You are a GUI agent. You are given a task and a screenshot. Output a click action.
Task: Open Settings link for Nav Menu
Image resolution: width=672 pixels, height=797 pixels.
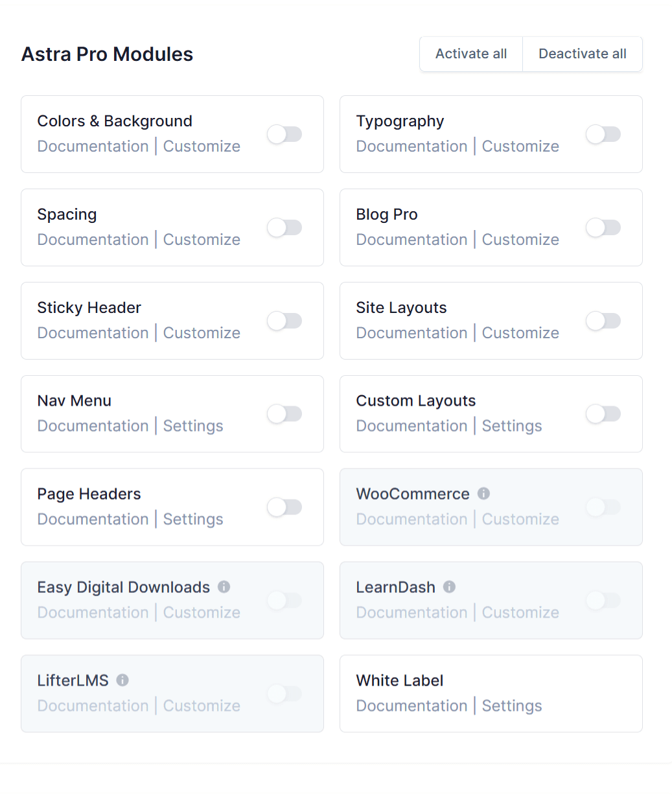192,426
